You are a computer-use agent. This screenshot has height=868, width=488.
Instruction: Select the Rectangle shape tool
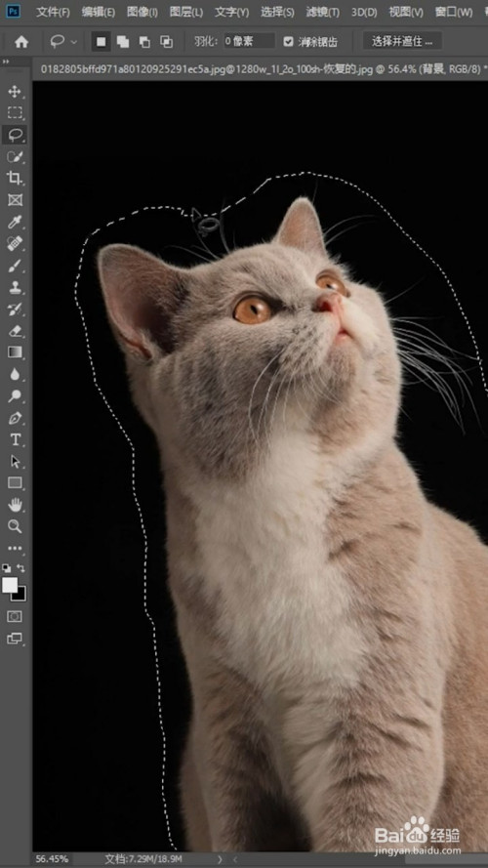pyautogui.click(x=15, y=483)
